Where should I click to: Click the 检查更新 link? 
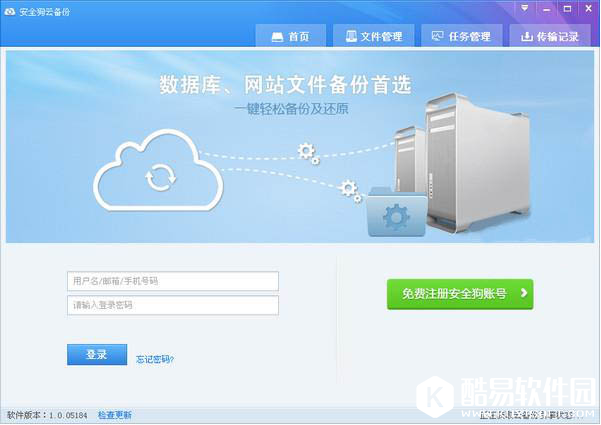click(115, 415)
